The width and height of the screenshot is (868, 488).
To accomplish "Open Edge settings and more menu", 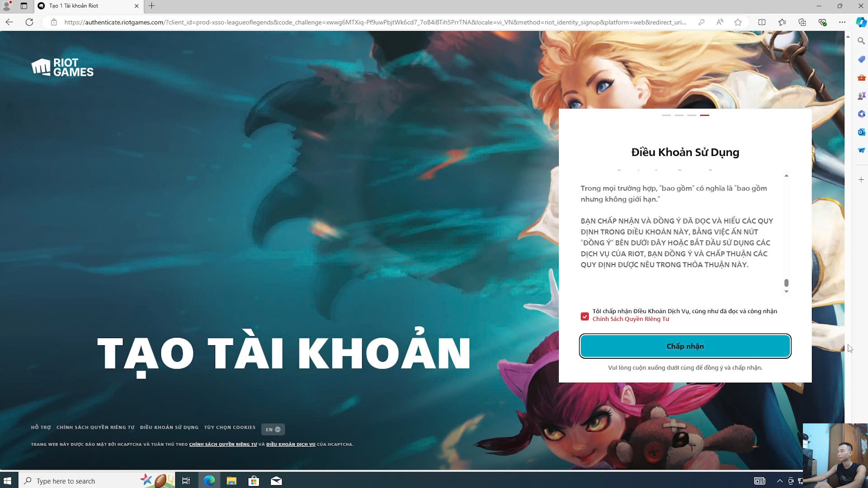I will (842, 22).
